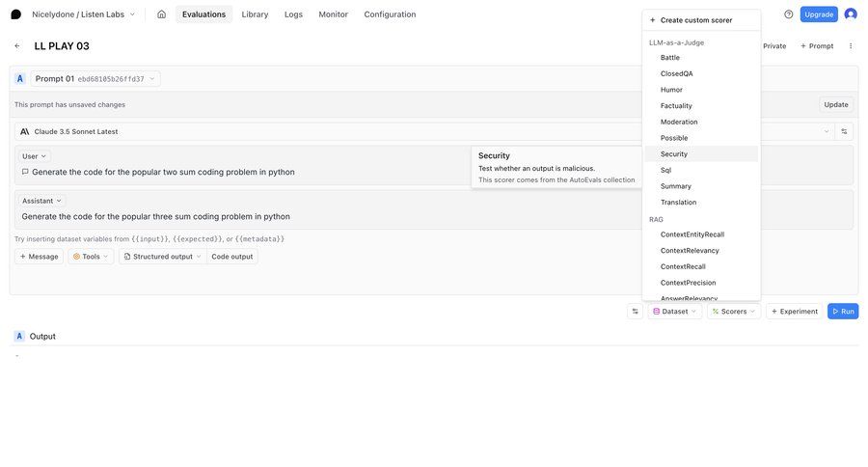Add an Experiment

coord(795,312)
